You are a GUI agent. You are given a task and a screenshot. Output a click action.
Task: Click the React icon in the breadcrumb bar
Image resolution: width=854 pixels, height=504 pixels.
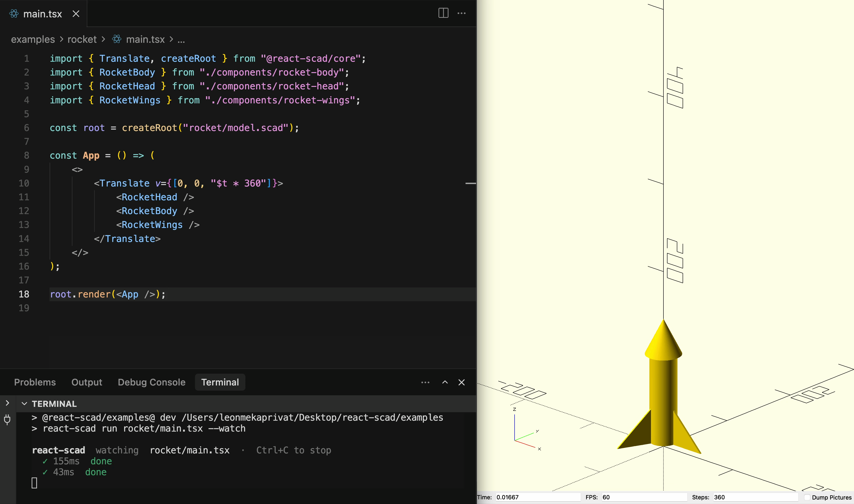[x=117, y=39]
